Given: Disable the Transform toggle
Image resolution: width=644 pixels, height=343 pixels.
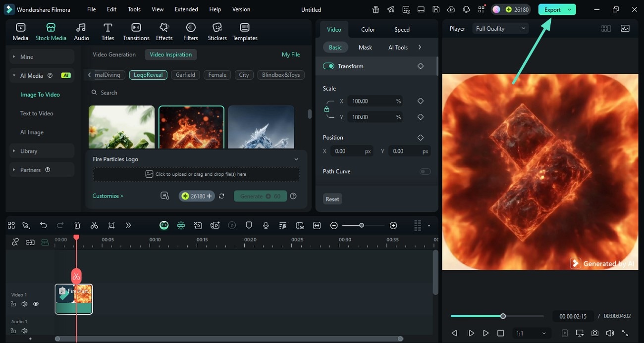Looking at the screenshot, I should click(x=328, y=66).
